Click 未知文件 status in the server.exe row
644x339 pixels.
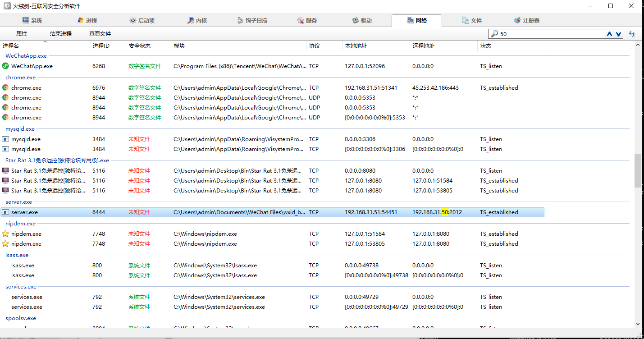pos(139,212)
